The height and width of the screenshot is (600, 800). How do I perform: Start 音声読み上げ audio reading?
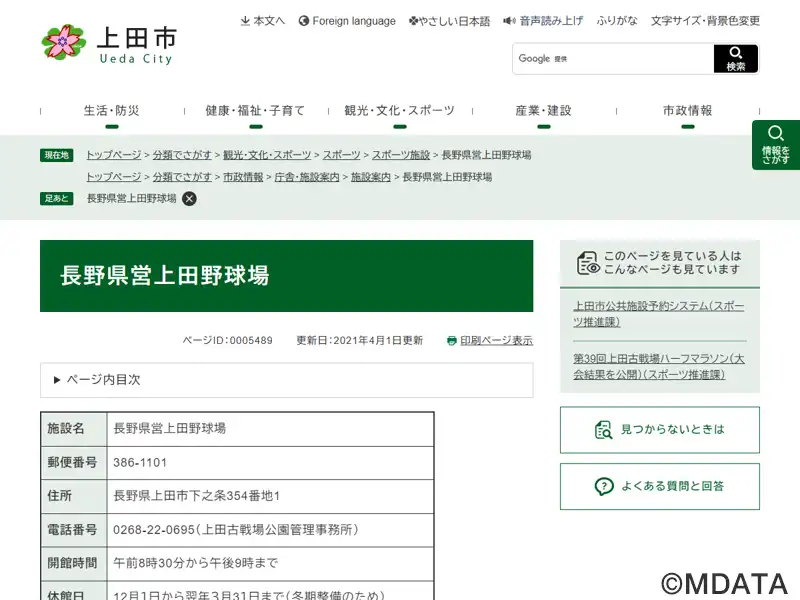click(543, 21)
